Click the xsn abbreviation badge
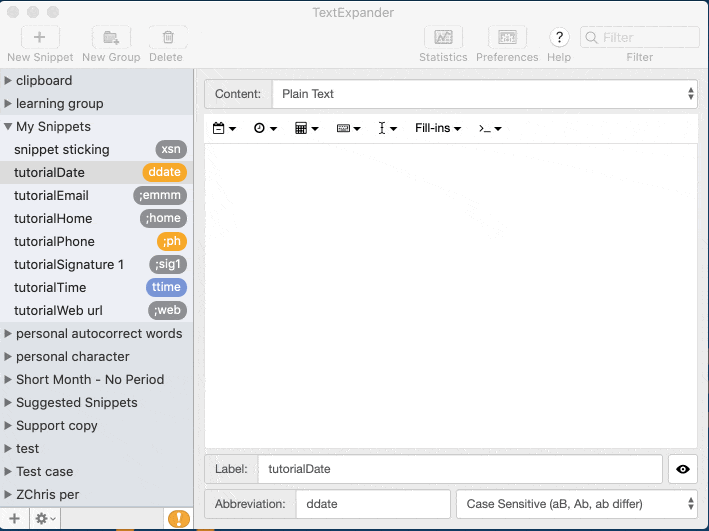The height and width of the screenshot is (531, 709). [171, 149]
